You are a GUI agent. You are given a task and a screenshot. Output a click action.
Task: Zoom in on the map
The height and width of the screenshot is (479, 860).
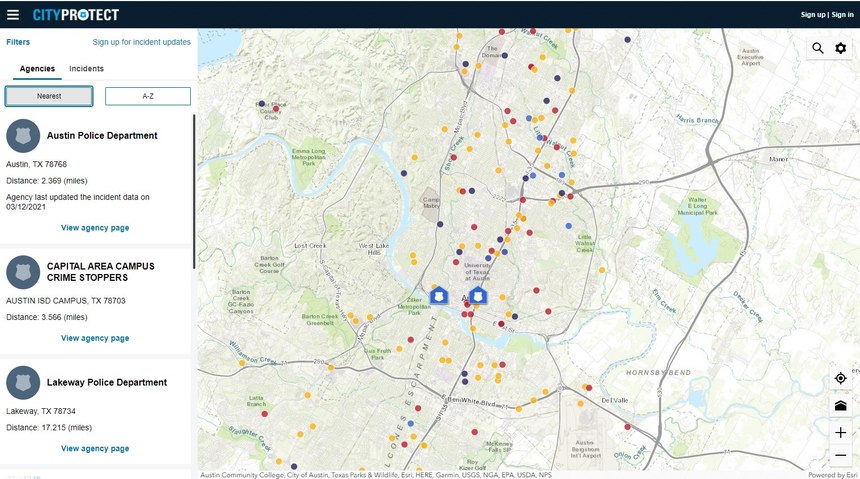pos(840,432)
